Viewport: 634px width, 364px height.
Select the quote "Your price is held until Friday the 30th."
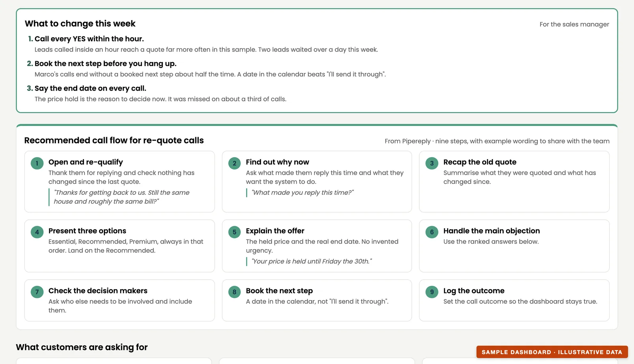pyautogui.click(x=312, y=261)
